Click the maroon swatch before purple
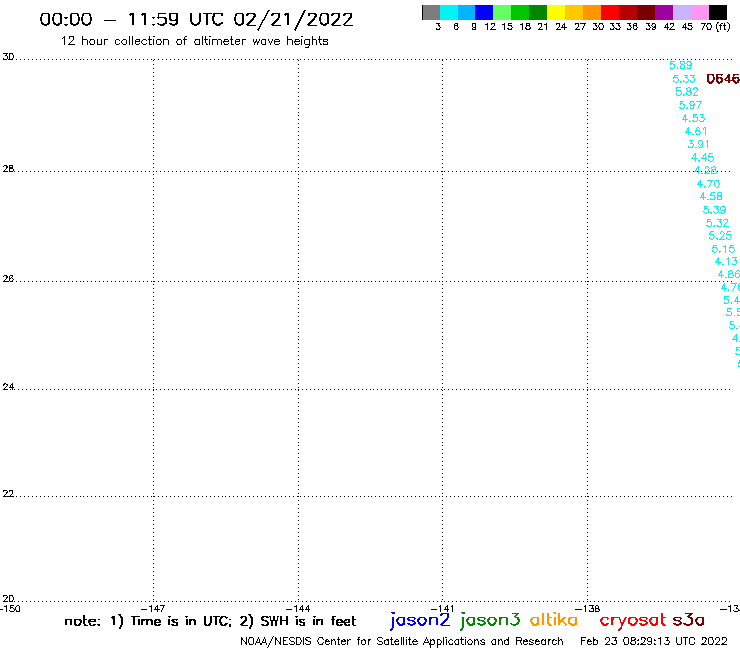 646,12
